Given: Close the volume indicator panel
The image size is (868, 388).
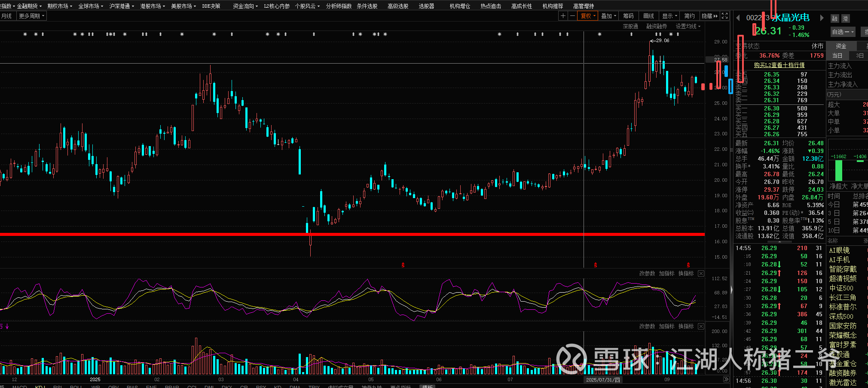Looking at the screenshot, I should (701, 326).
